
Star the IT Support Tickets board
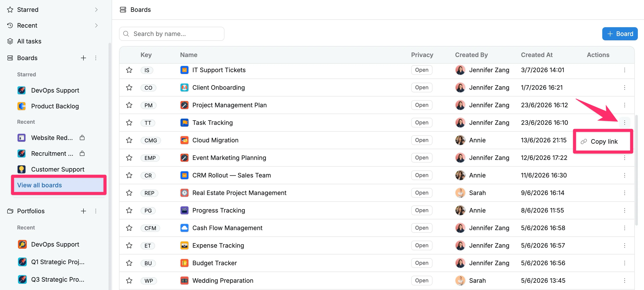click(x=129, y=70)
